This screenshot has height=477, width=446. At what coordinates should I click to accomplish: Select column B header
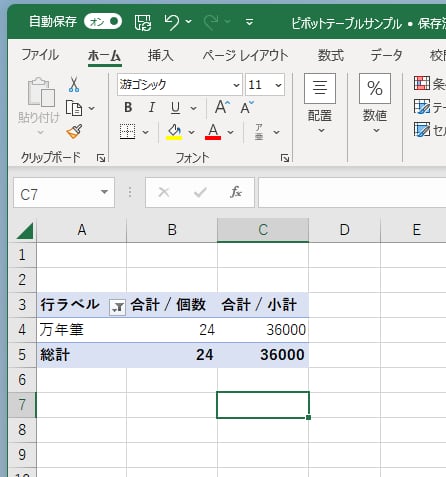pos(172,230)
